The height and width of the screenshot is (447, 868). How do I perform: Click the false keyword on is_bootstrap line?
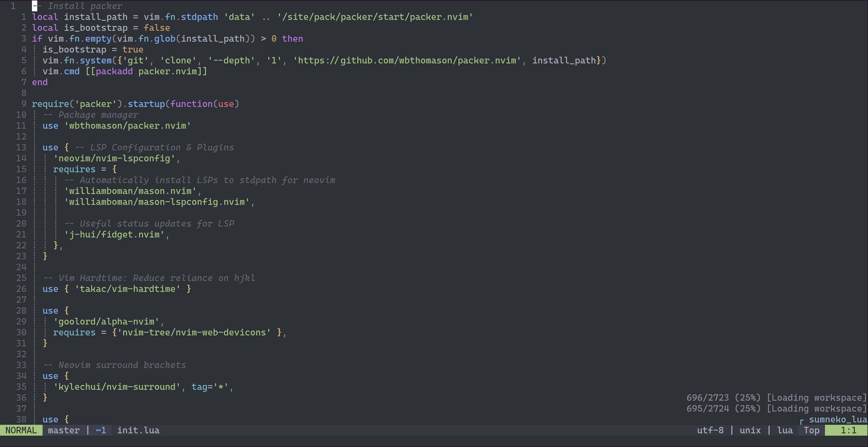tap(157, 28)
